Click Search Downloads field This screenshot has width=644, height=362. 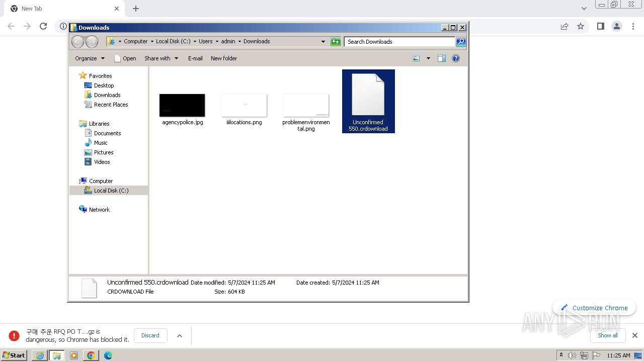pyautogui.click(x=400, y=42)
